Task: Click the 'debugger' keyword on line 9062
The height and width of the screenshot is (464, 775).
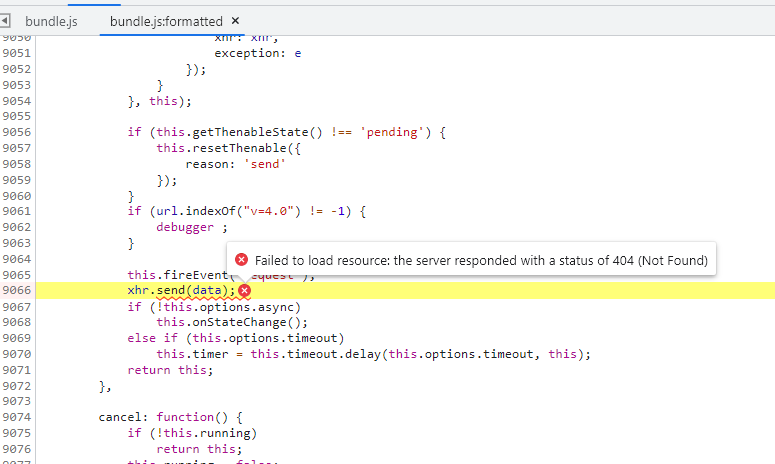Action: 185,227
